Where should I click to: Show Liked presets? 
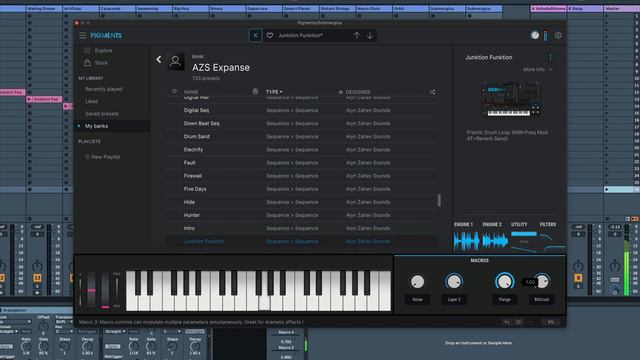[x=91, y=101]
